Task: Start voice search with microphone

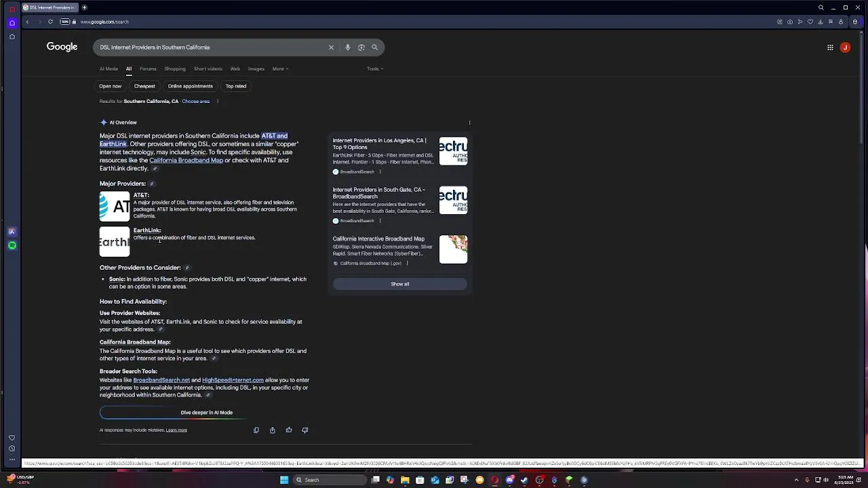Action: tap(347, 47)
